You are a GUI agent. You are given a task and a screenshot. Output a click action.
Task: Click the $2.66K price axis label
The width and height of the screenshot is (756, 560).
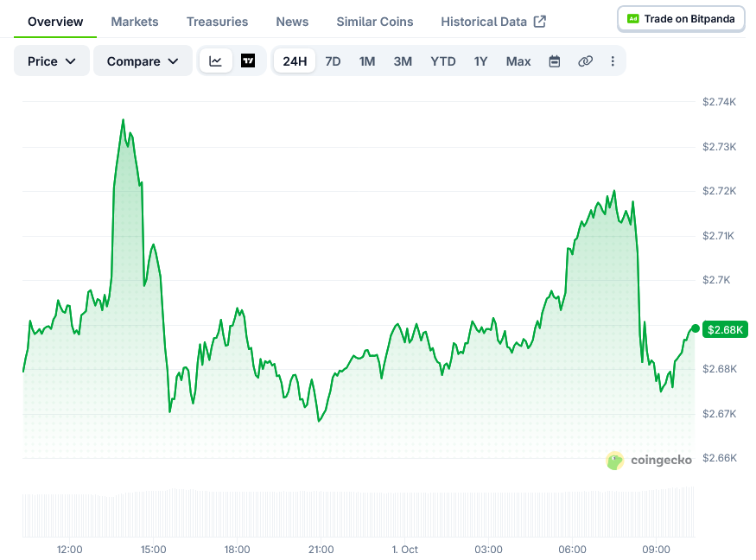click(720, 458)
